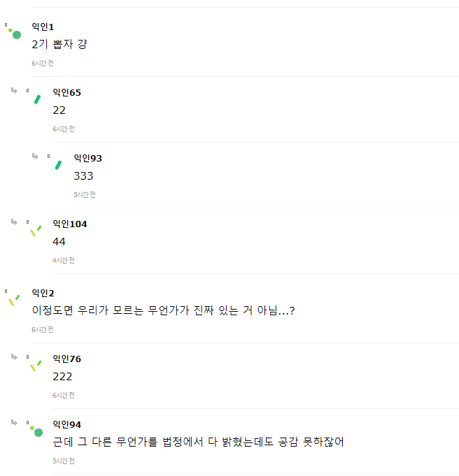Click the reply arrow icon before 익인104

click(14, 222)
